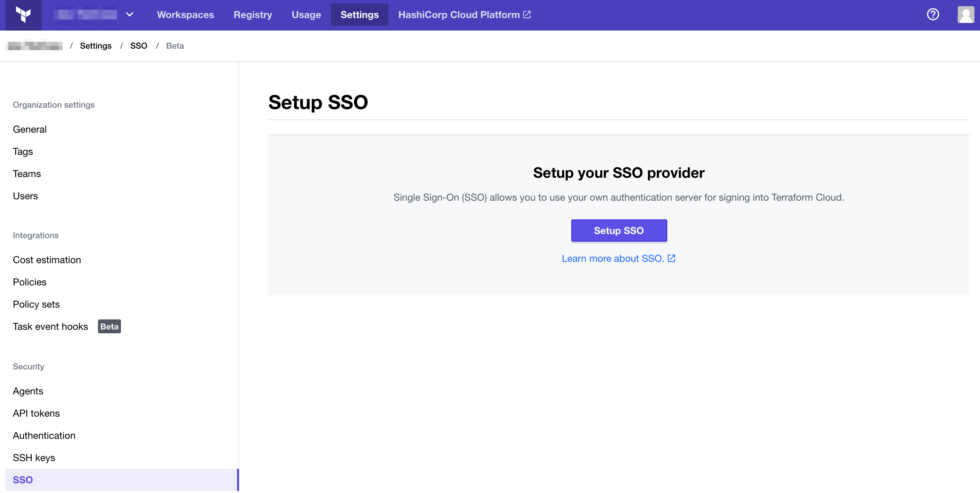Viewport: 980px width, 493px height.
Task: Expand the organization switcher chevron
Action: [130, 15]
